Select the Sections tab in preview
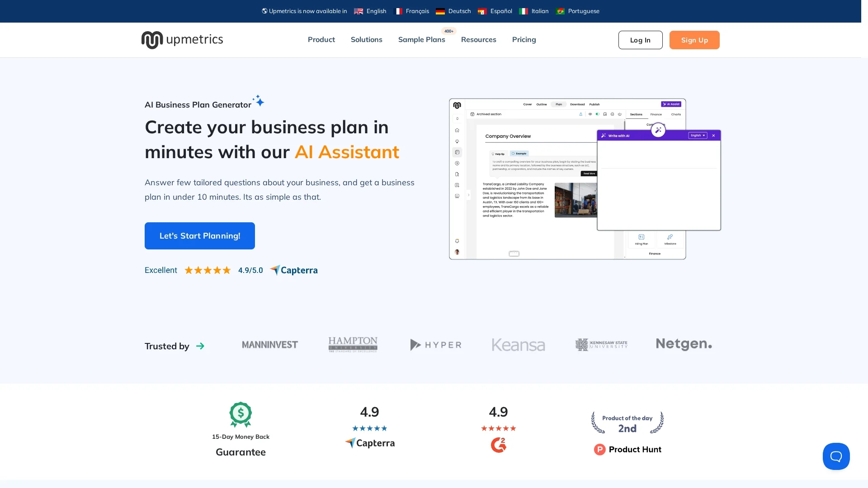The height and width of the screenshot is (488, 868). click(636, 115)
